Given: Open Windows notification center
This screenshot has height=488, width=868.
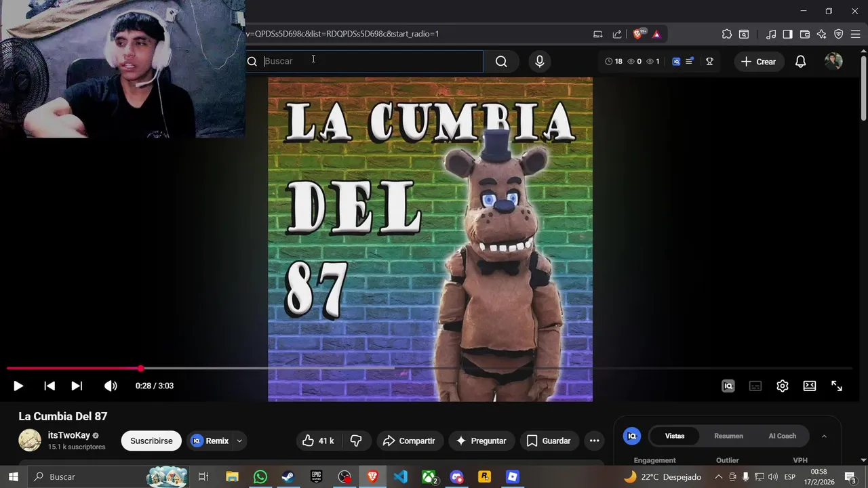Looking at the screenshot, I should tap(850, 476).
